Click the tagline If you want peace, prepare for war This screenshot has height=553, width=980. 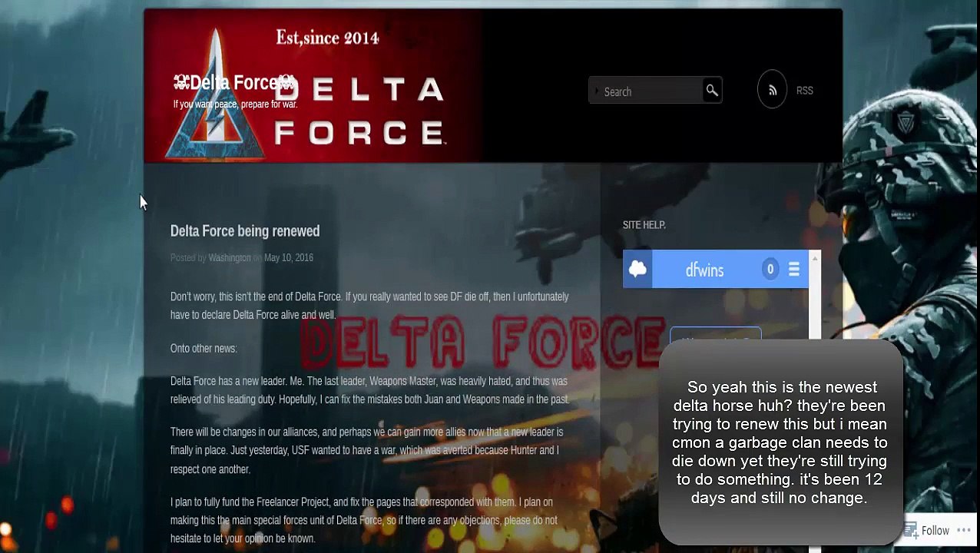click(x=235, y=104)
